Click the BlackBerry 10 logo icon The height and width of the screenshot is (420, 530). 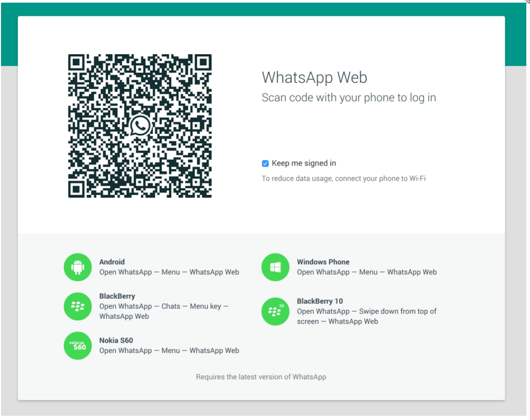(275, 311)
